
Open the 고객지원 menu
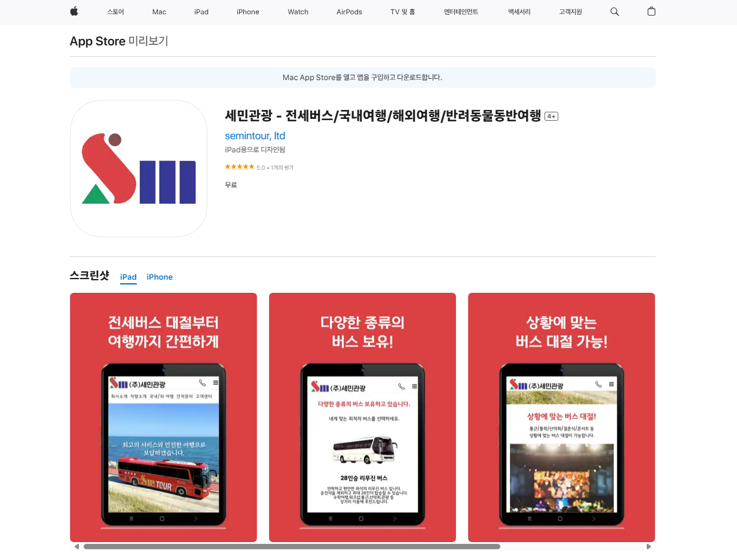click(x=570, y=12)
